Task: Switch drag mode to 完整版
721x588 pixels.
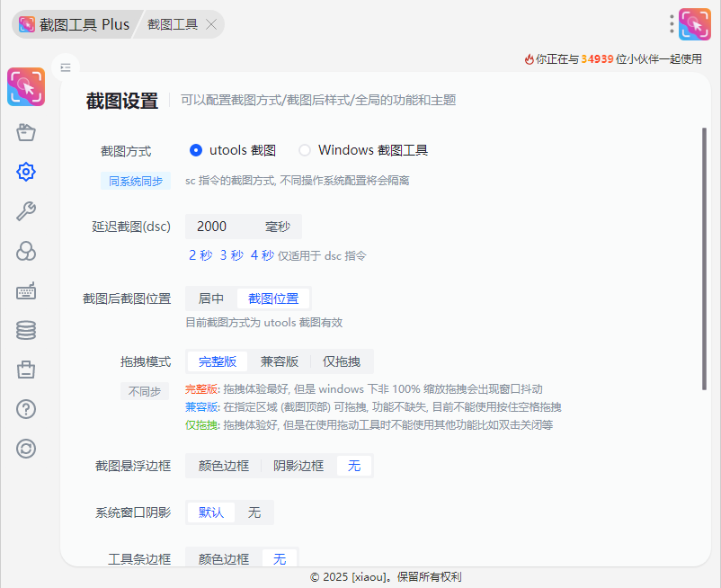Action: click(218, 361)
